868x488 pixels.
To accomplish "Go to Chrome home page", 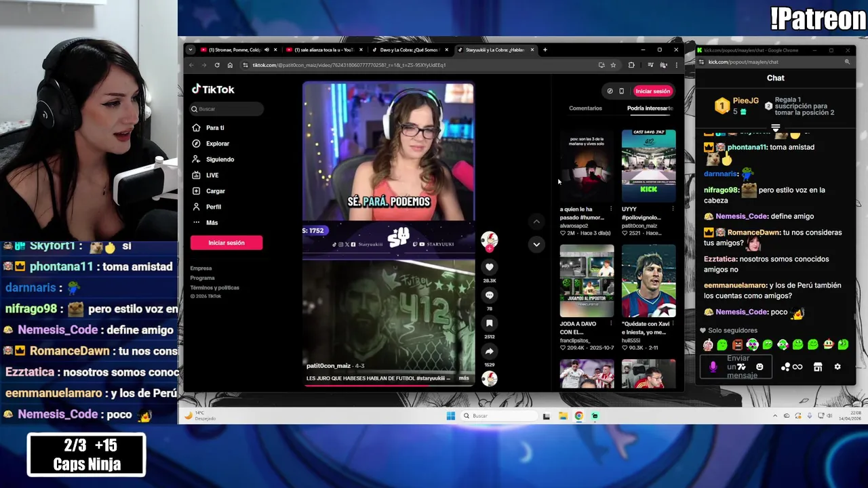I will click(x=230, y=65).
